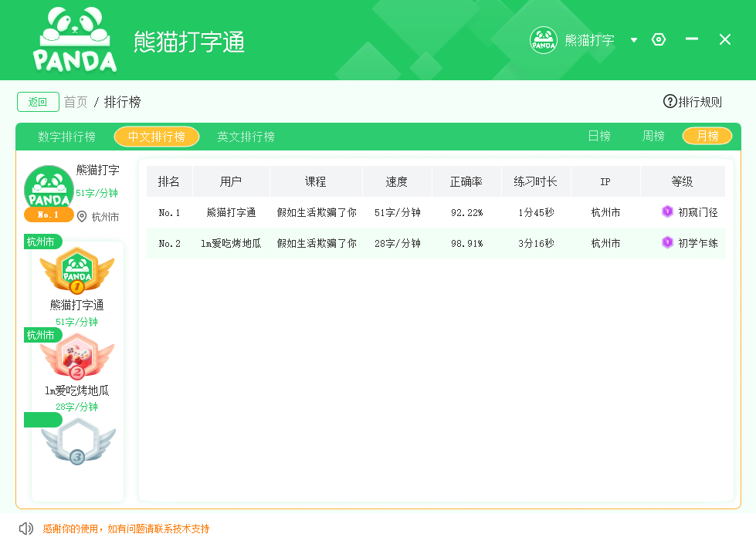The height and width of the screenshot is (544, 756).
Task: Click the IP column header
Action: 605,181
